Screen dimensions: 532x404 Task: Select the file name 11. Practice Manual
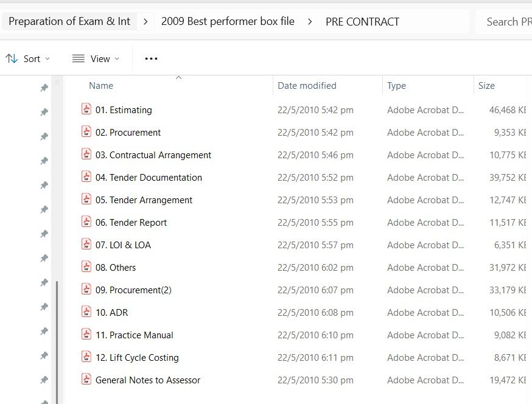(x=135, y=335)
